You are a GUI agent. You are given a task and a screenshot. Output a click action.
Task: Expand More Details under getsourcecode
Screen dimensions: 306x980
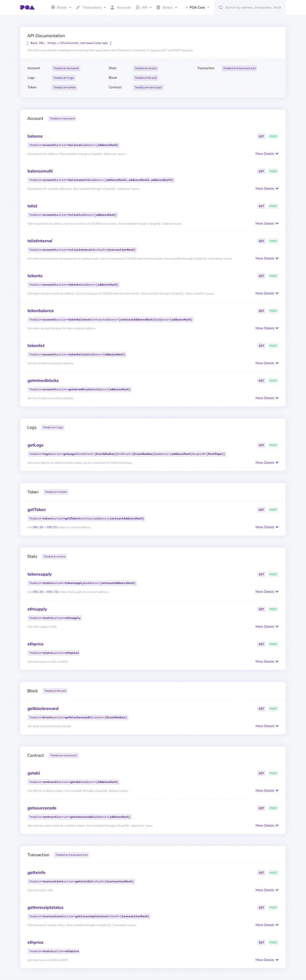[x=267, y=826]
